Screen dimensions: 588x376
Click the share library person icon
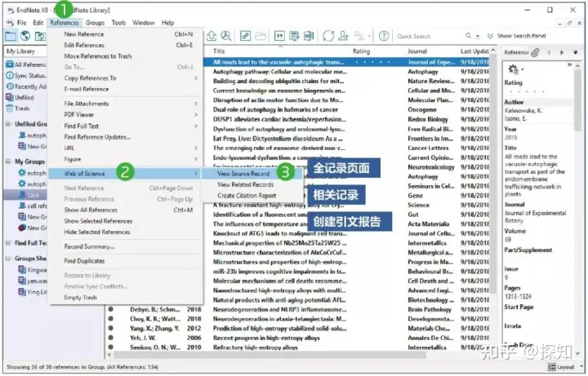tap(343, 36)
